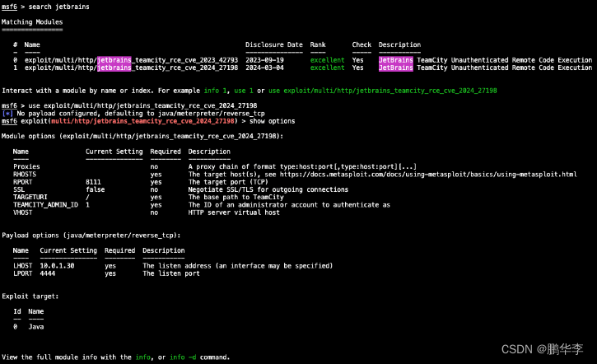Click disclosure date 2024-03-04
Viewport: 597px width, 364px height.
[x=264, y=68]
